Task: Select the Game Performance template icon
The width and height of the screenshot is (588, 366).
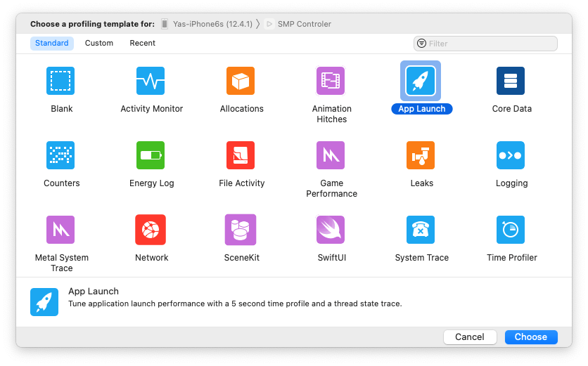Action: (331, 155)
